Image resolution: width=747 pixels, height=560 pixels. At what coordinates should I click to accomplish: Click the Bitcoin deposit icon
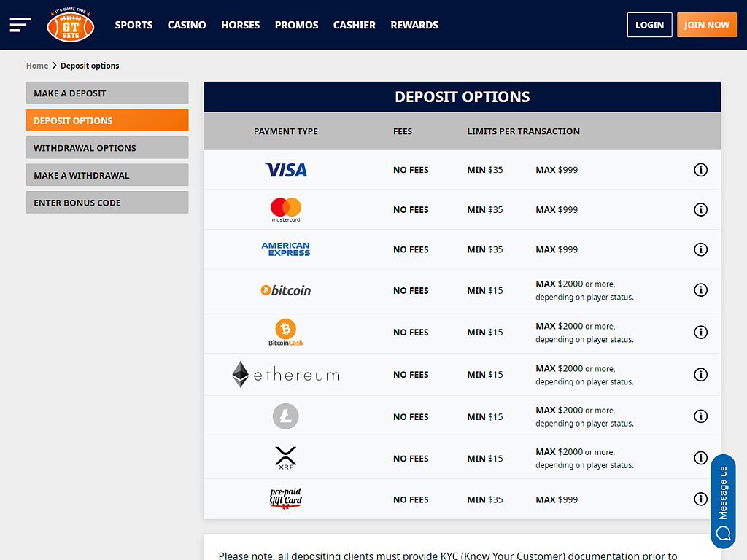(x=286, y=289)
